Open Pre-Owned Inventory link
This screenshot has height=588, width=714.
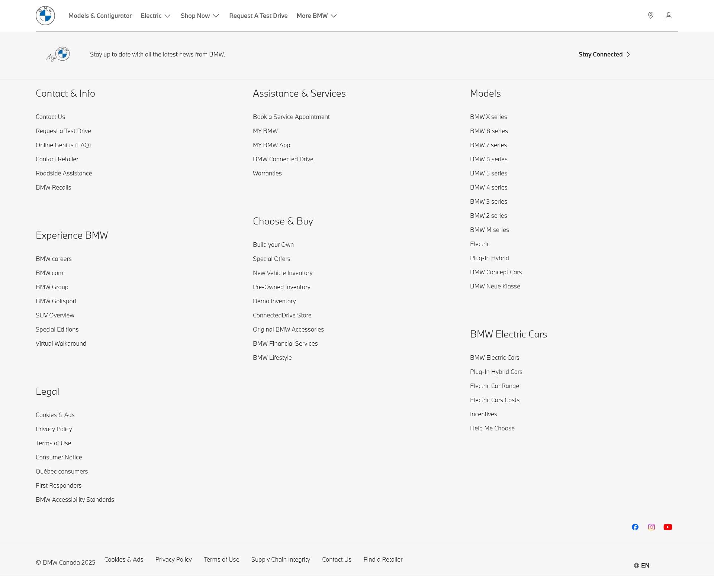(282, 287)
